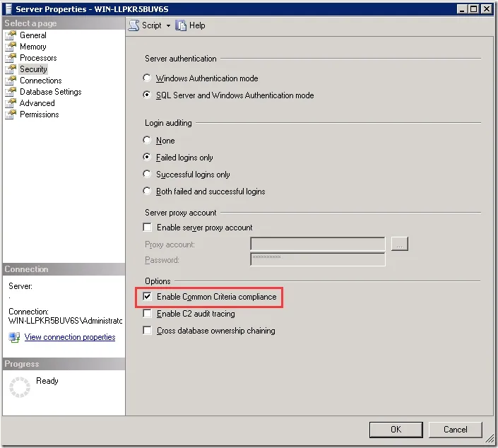Open the Memory page
The height and width of the screenshot is (448, 498).
pyautogui.click(x=33, y=47)
